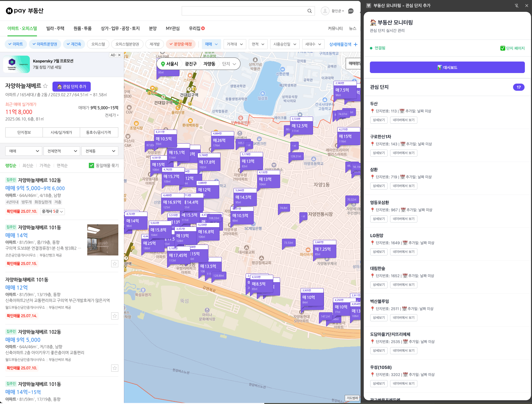
Task: Enable the 오피스텔분양권 filter chip
Action: coord(127,44)
